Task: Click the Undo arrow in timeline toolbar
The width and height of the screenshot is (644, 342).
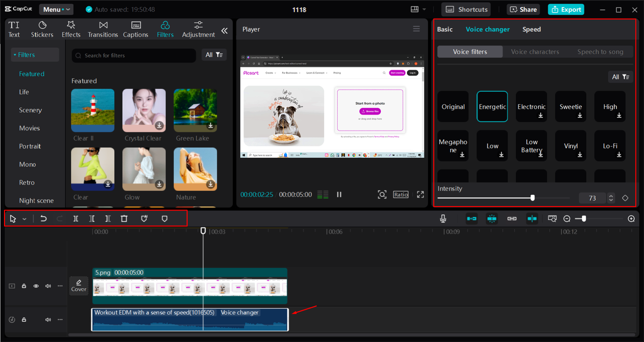Action: (44, 219)
